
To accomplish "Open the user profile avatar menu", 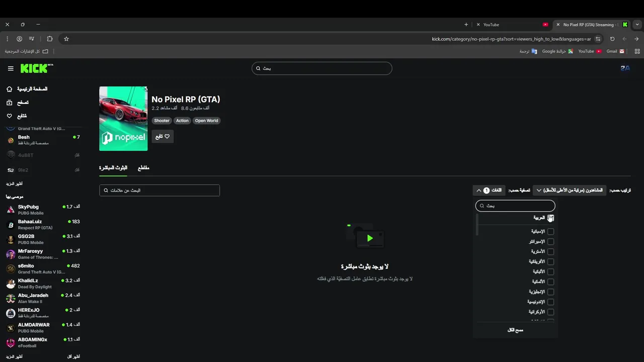I will [x=625, y=68].
